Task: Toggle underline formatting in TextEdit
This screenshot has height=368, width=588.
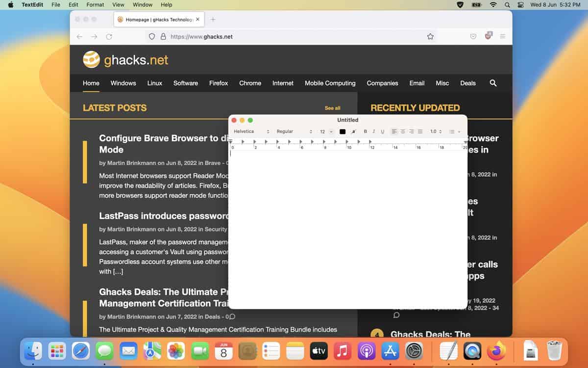Action: pyautogui.click(x=382, y=131)
